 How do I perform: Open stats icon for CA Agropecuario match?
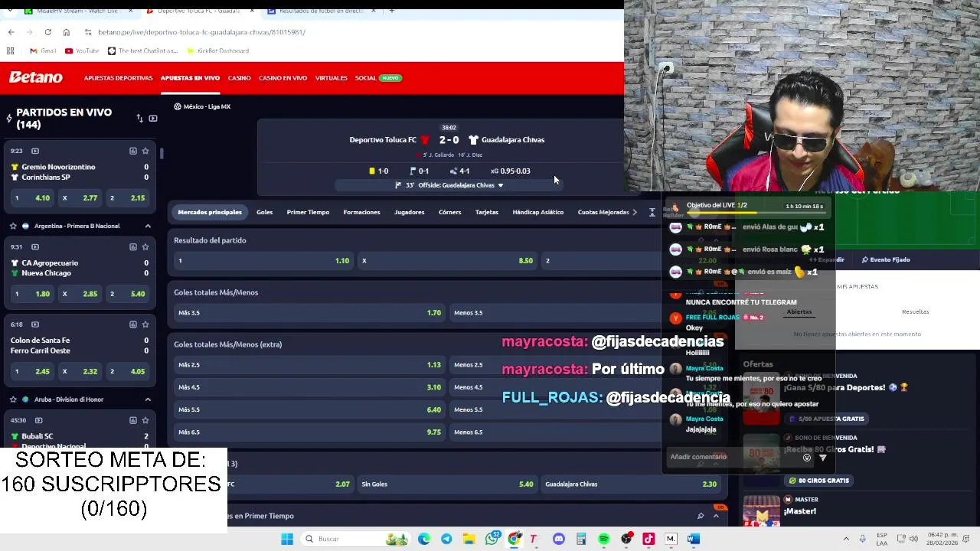(x=132, y=246)
